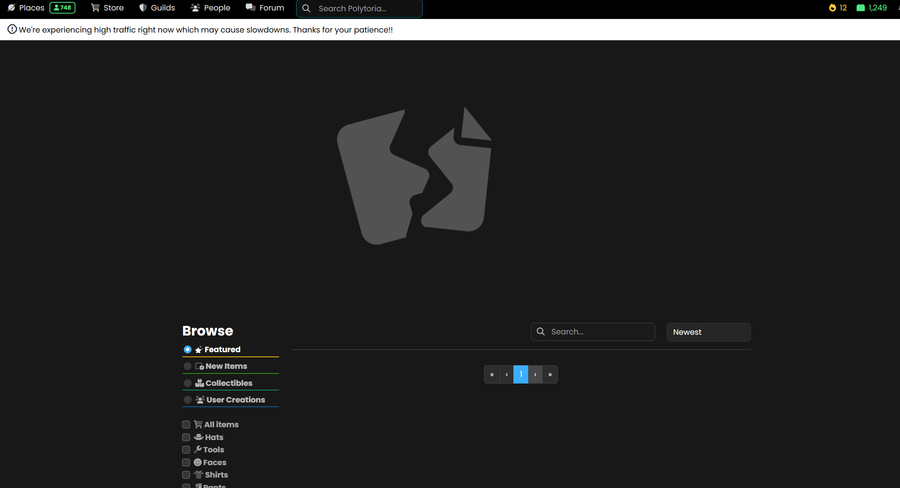Viewport: 900px width, 488px height.
Task: Click the Tools wrench icon
Action: 198,450
